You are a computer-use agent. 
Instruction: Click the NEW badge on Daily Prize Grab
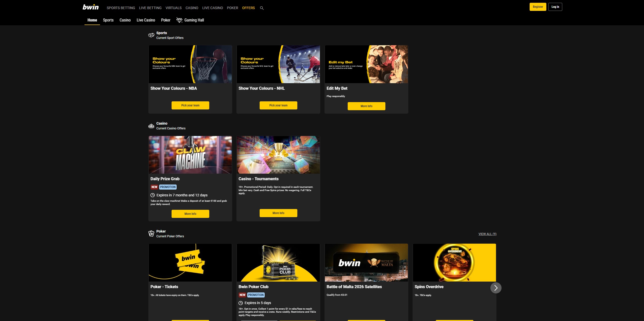click(154, 187)
